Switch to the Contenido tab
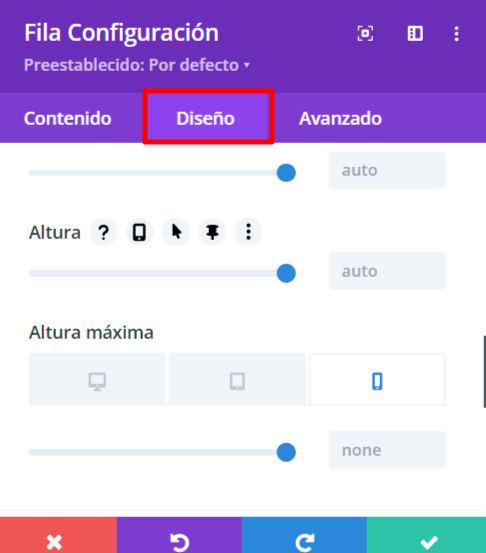The height and width of the screenshot is (553, 486). 68,118
